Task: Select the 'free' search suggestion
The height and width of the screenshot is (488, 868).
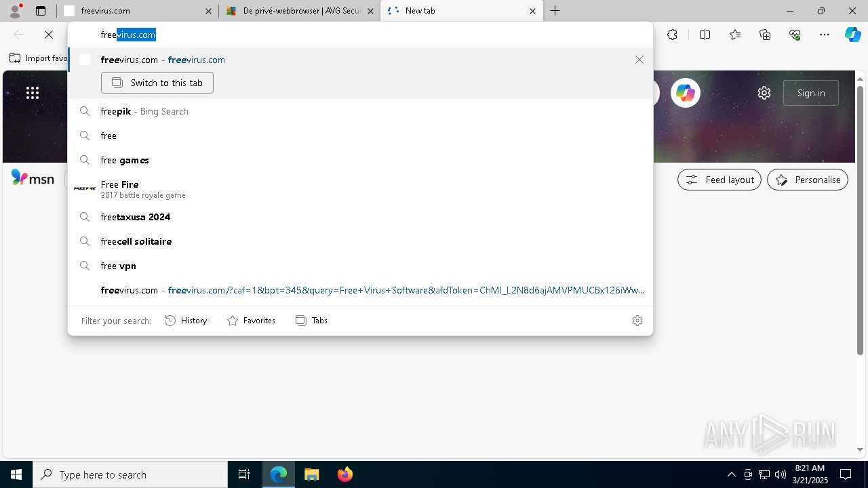Action: (x=359, y=136)
